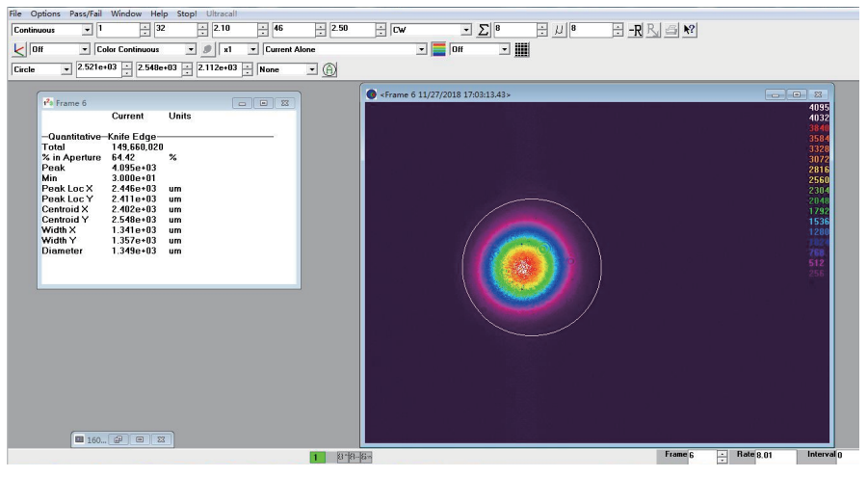Click Stop! in the menu bar

(x=187, y=13)
